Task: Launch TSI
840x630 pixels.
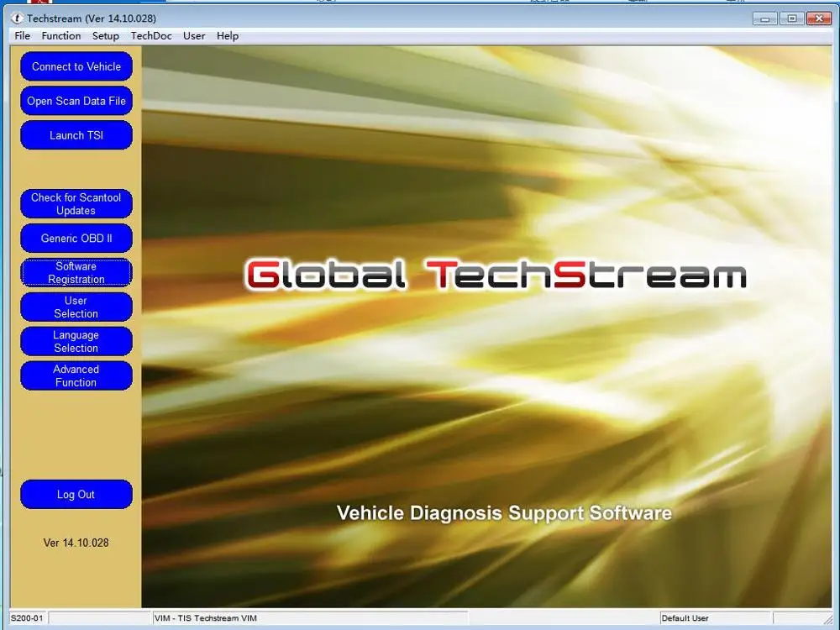Action: click(x=76, y=135)
